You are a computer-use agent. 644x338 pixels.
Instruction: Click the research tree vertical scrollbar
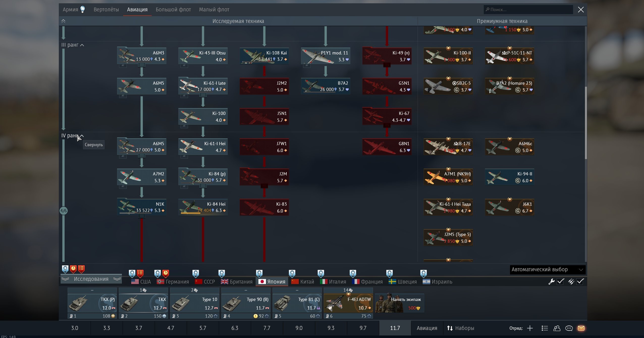[585, 123]
